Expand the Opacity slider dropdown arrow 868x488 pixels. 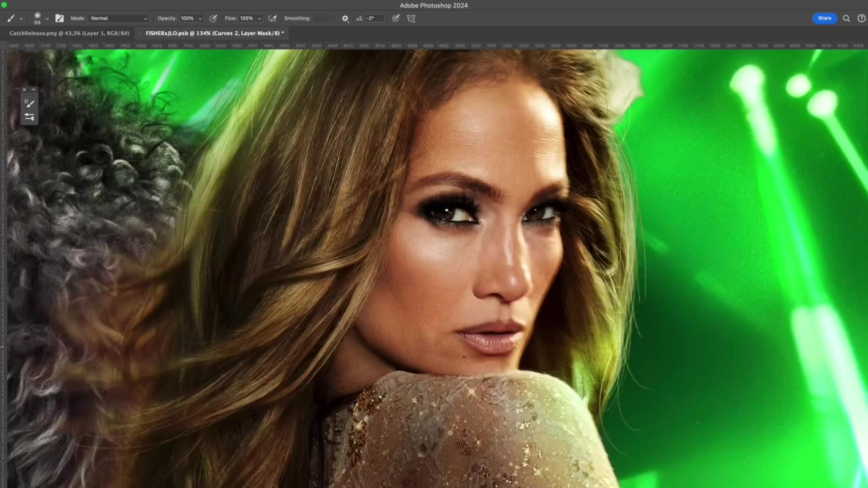point(200,18)
